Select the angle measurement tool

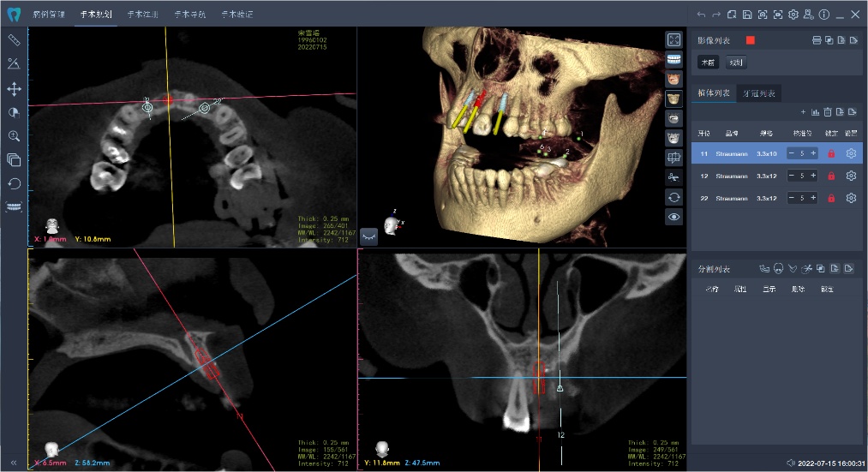[14, 63]
